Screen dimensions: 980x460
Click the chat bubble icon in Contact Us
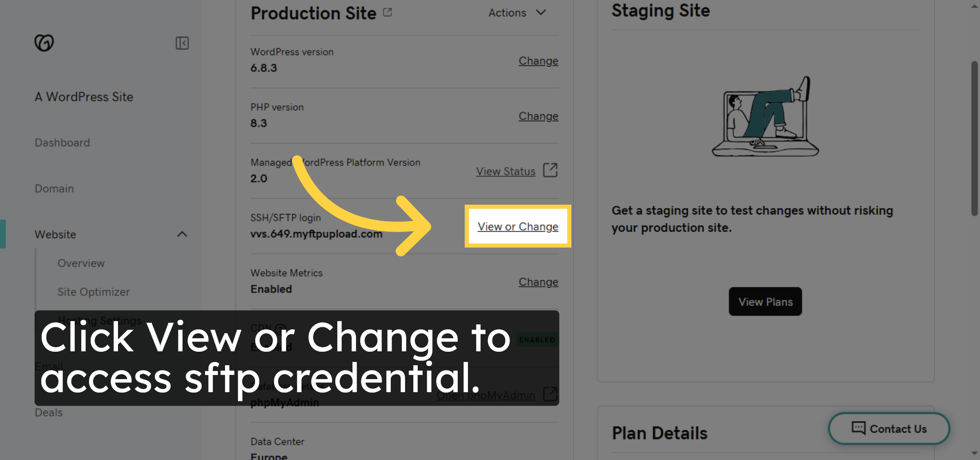(x=858, y=428)
